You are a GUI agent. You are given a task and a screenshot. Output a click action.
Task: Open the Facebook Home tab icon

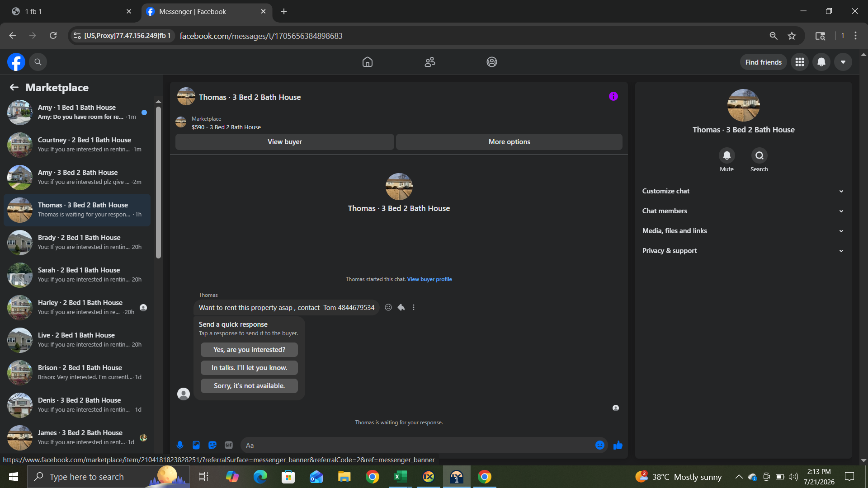tap(368, 62)
